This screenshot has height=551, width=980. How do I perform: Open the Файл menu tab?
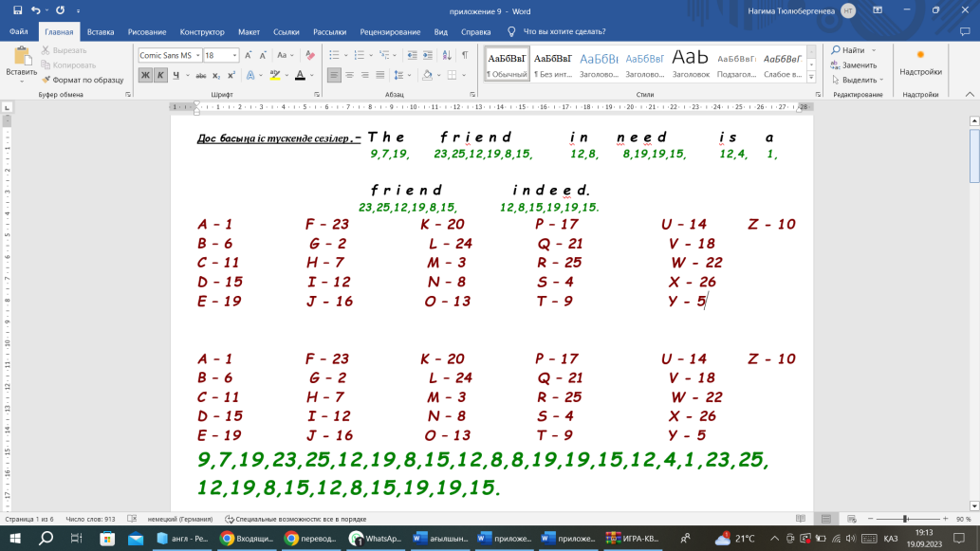point(19,31)
